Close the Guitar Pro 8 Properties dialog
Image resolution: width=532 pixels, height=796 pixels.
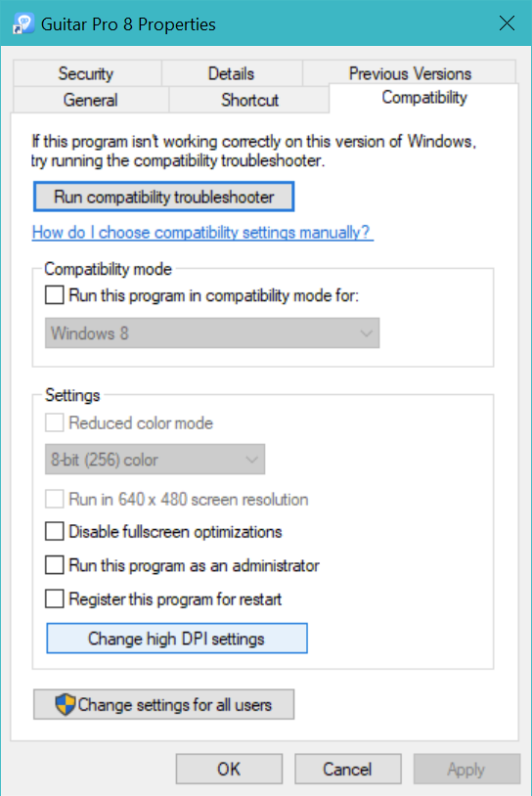tap(507, 23)
